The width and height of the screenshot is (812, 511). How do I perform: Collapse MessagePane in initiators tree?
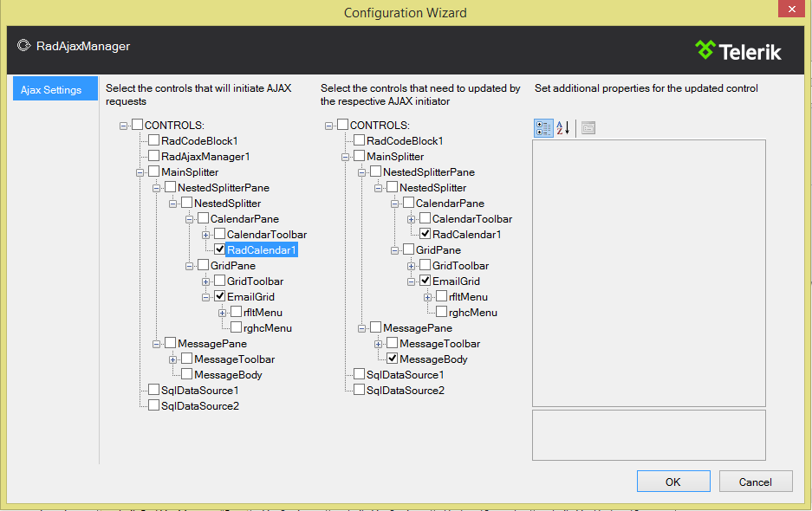[156, 344]
